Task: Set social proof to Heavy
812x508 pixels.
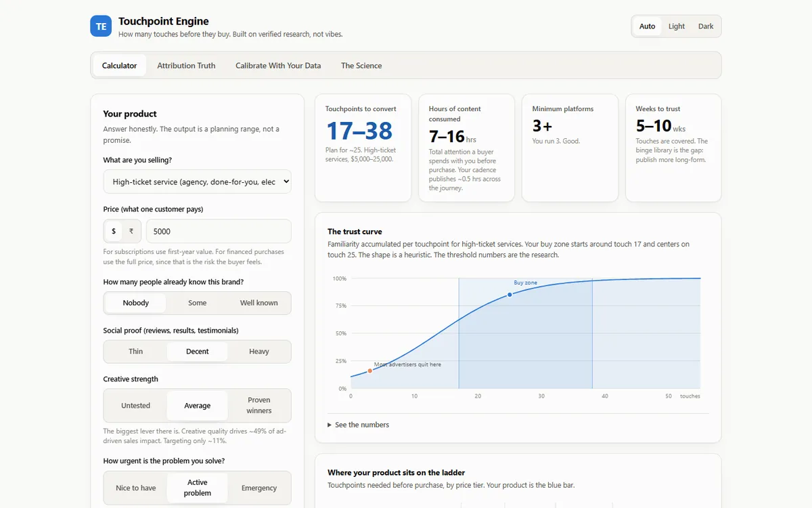Action: click(259, 352)
